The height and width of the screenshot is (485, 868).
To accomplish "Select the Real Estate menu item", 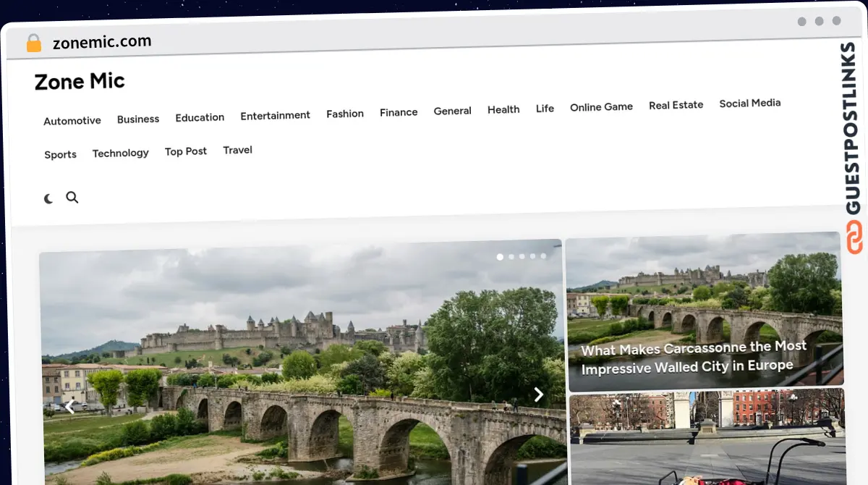I will (676, 105).
